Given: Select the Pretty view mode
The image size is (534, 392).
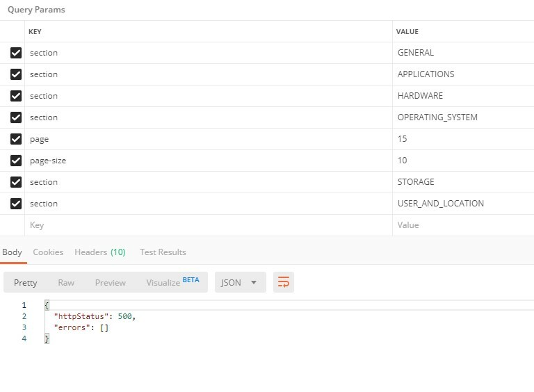Looking at the screenshot, I should pos(26,283).
